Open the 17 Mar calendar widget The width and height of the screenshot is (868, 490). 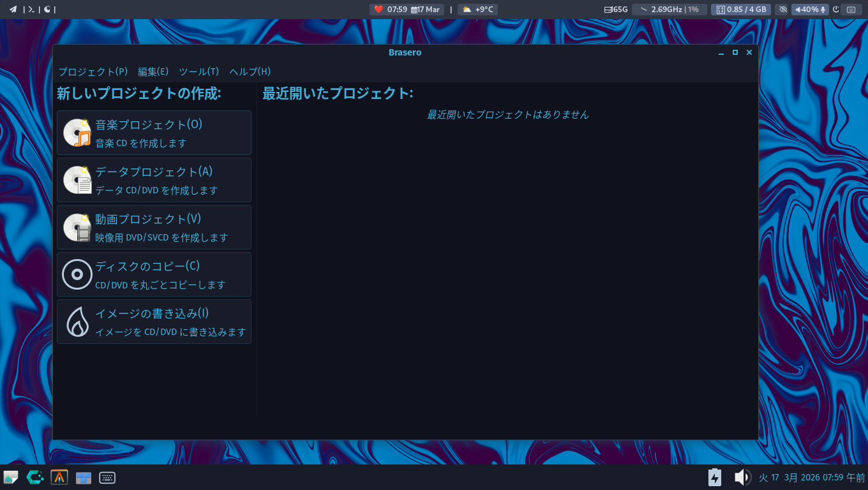pyautogui.click(x=426, y=10)
